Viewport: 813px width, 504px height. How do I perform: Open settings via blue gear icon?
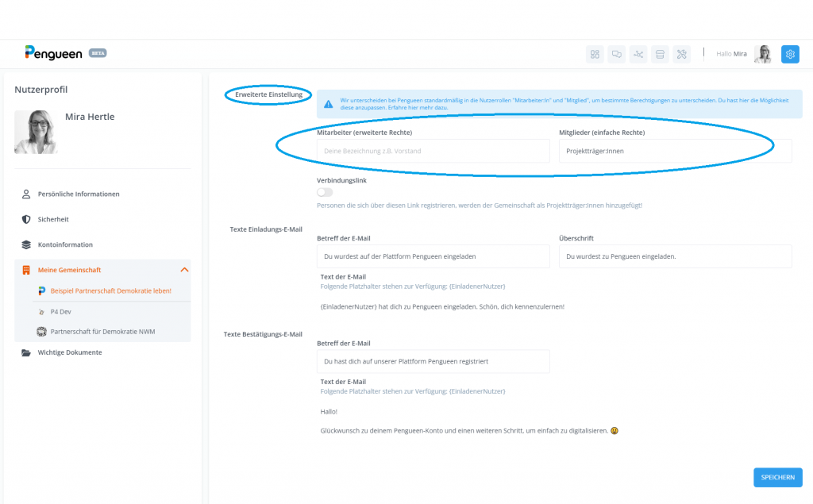(790, 54)
